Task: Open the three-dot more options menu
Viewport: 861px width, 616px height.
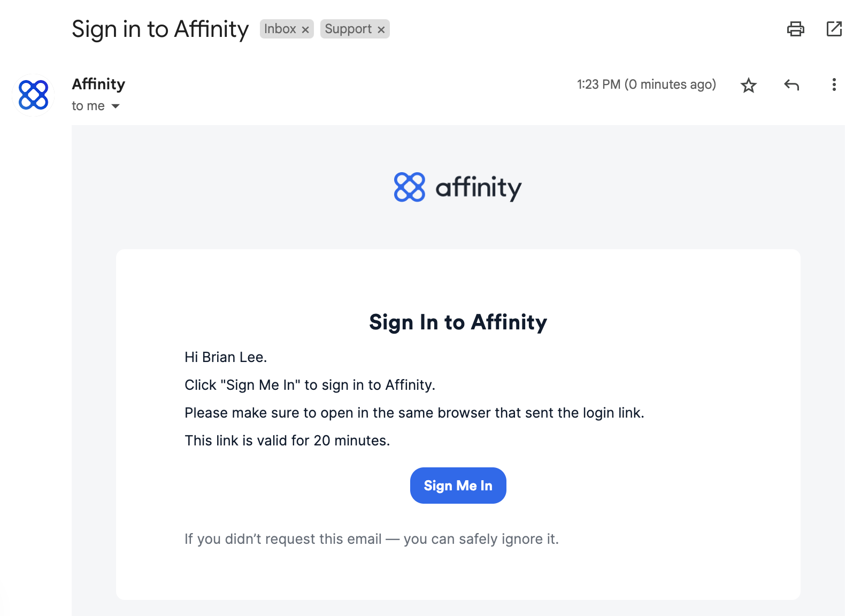Action: click(x=833, y=84)
